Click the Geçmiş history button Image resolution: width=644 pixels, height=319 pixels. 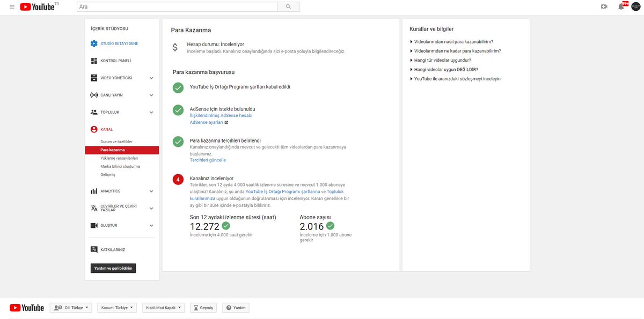pyautogui.click(x=203, y=308)
